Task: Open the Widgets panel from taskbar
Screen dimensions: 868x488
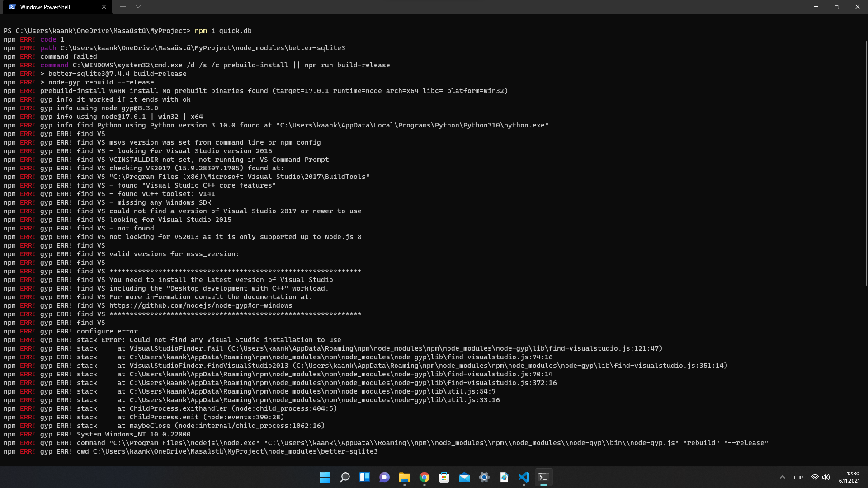Action: [x=364, y=477]
